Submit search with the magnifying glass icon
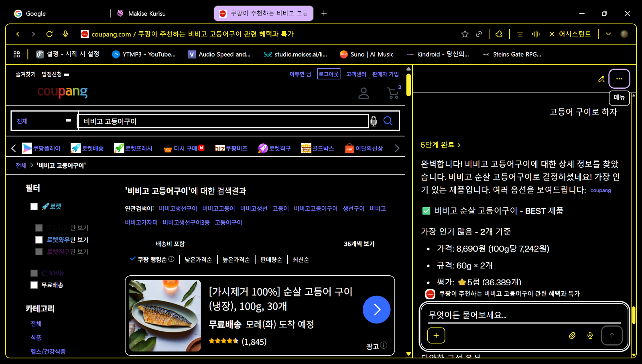Image resolution: width=642 pixels, height=364 pixels. [x=388, y=121]
